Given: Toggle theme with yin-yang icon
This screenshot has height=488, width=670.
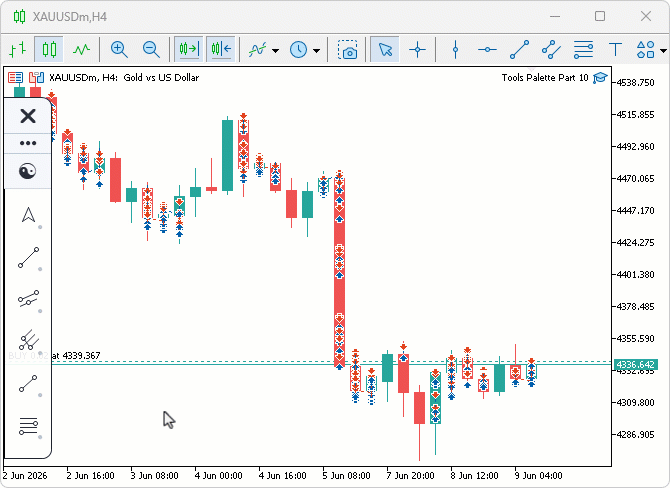Looking at the screenshot, I should 27,171.
